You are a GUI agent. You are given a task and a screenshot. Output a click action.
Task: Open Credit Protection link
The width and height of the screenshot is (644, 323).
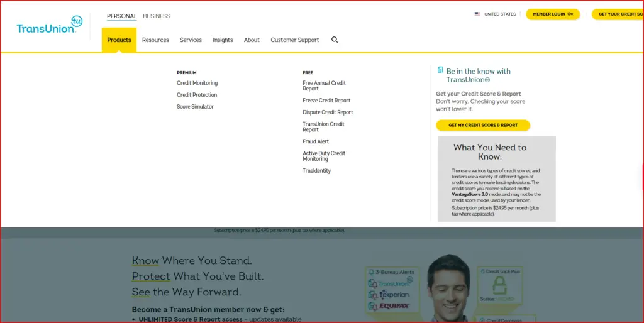click(x=197, y=95)
